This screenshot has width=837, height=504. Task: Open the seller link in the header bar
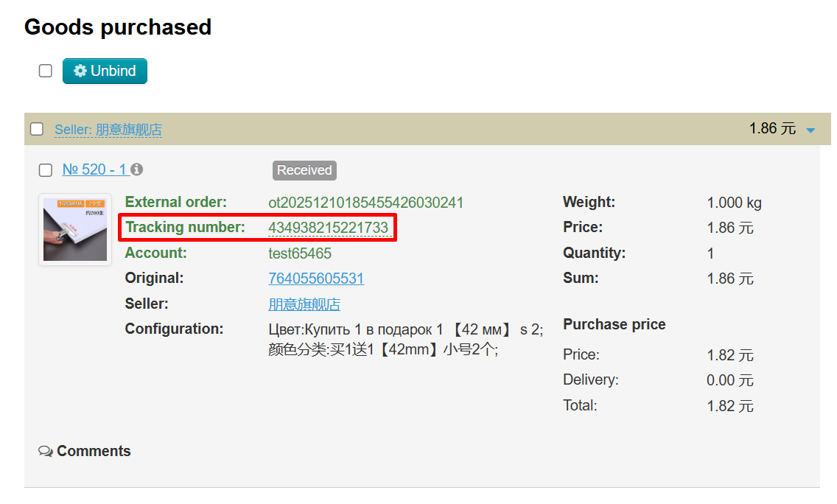click(108, 130)
